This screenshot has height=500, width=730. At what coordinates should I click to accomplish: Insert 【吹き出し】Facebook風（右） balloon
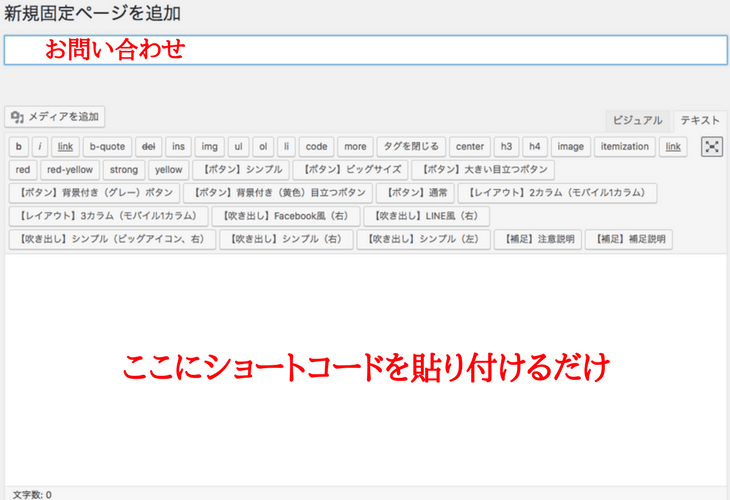point(286,216)
